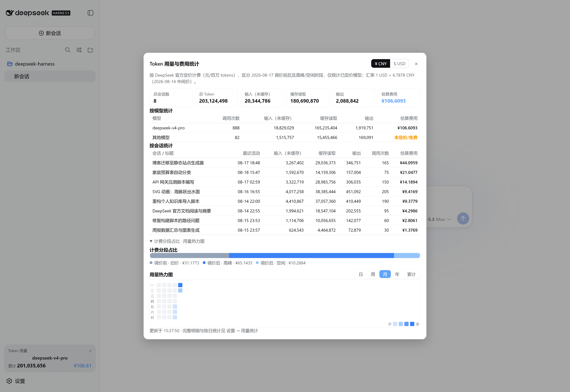Screen dimensions: 570x392
Task: Click the 未定价/免费 label
Action: [x=406, y=138]
